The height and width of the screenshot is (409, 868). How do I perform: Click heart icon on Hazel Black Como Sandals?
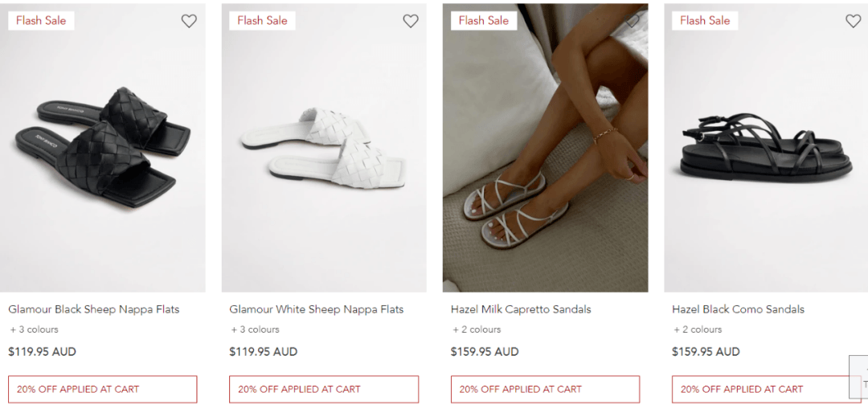853,21
